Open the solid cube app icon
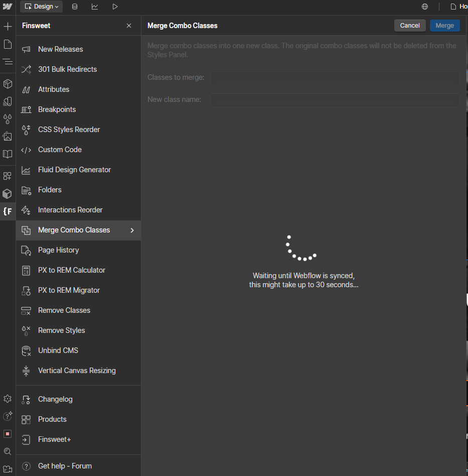 pos(8,194)
